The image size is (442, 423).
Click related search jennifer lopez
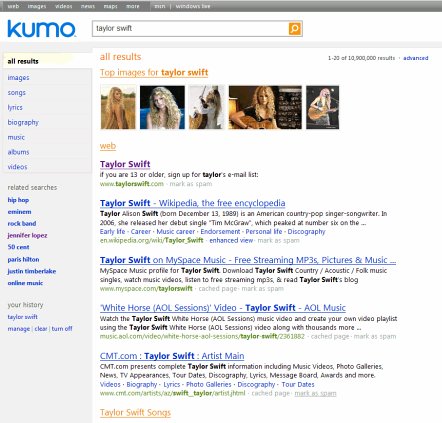(x=27, y=235)
